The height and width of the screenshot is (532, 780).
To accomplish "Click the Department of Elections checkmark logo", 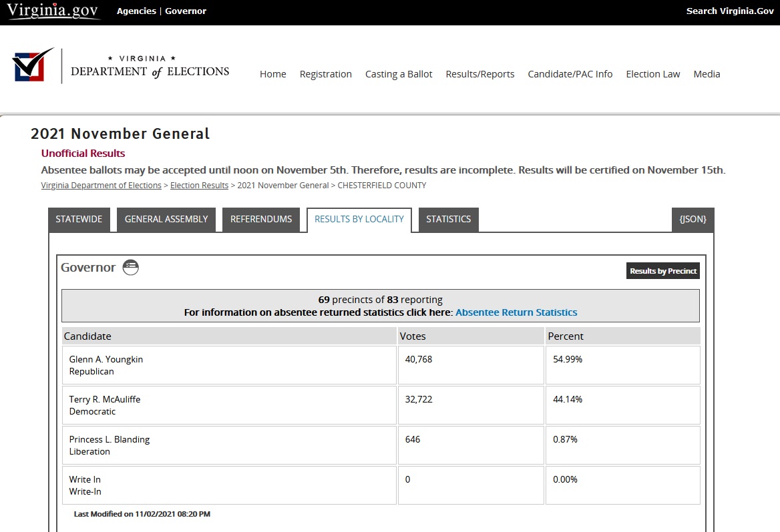I will (33, 65).
